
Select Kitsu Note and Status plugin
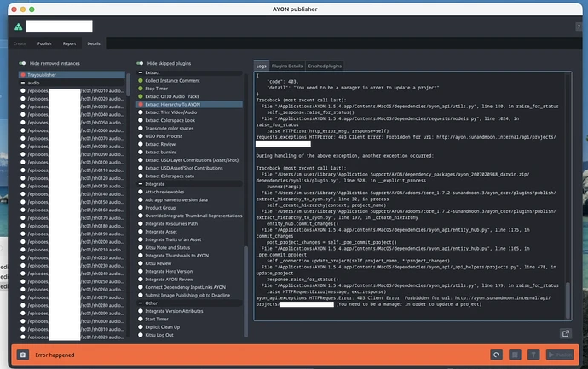189,247
